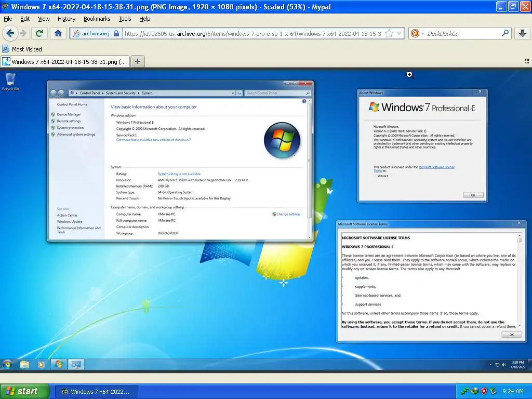Click the pictured volume speaker tray icon

coord(504,365)
